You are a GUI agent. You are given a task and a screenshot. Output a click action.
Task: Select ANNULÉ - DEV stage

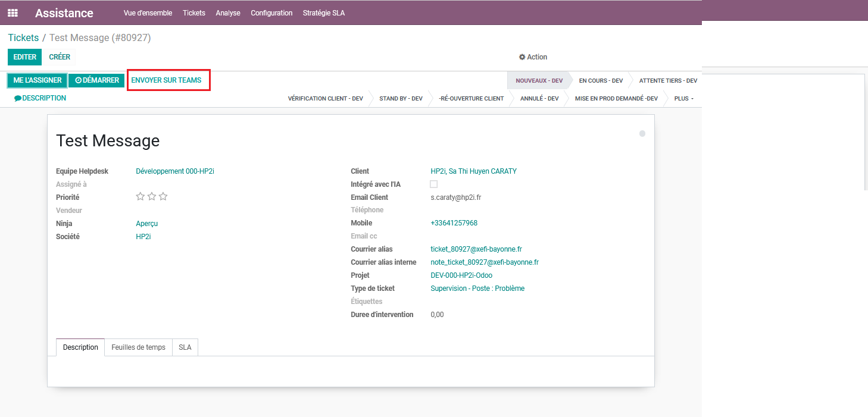tap(540, 99)
